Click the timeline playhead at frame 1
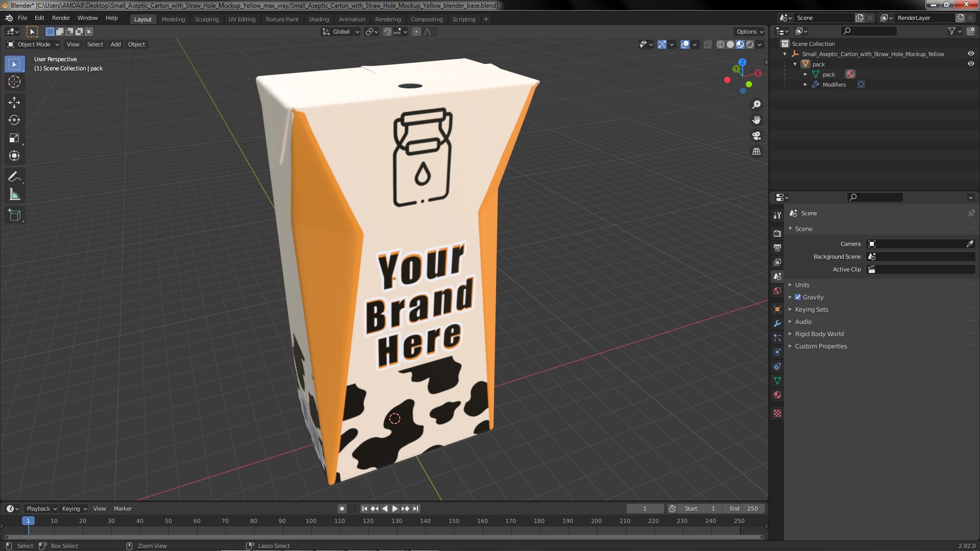This screenshot has width=980, height=551. pyautogui.click(x=28, y=521)
